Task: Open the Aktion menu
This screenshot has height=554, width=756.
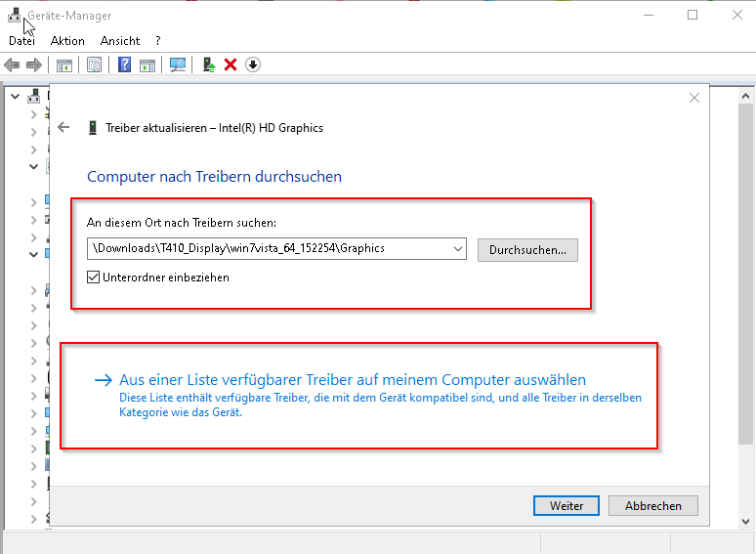Action: tap(67, 41)
